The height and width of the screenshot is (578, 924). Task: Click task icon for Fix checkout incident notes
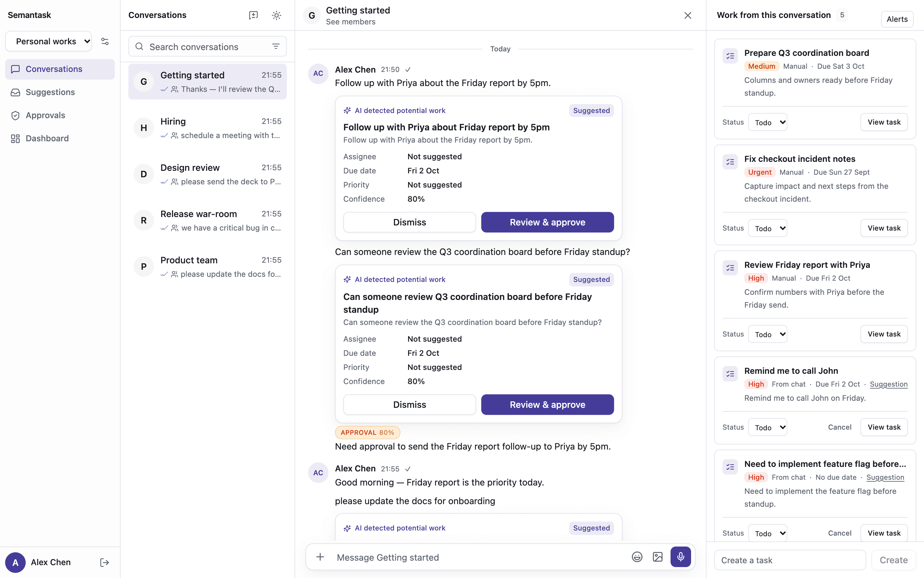[x=730, y=162]
